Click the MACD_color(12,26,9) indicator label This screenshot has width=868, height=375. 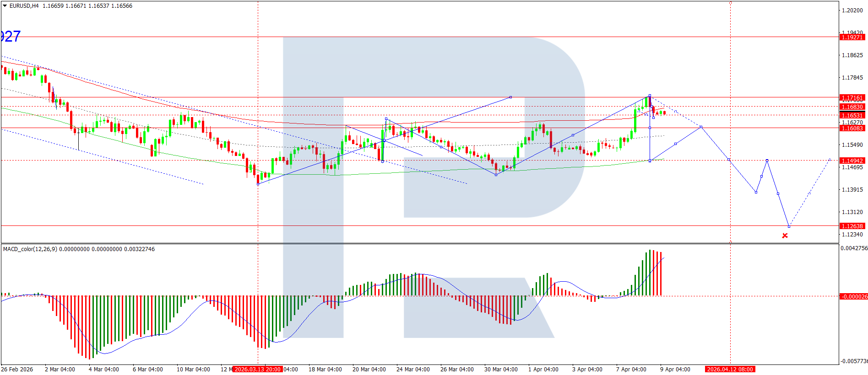[29, 249]
